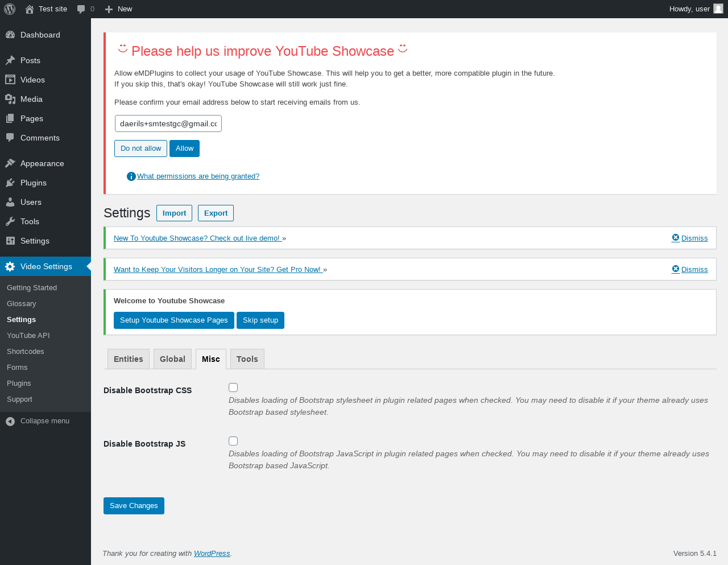Viewport: 728px width, 565px height.
Task: Click the Appearance paintbrush icon
Action: click(x=10, y=163)
